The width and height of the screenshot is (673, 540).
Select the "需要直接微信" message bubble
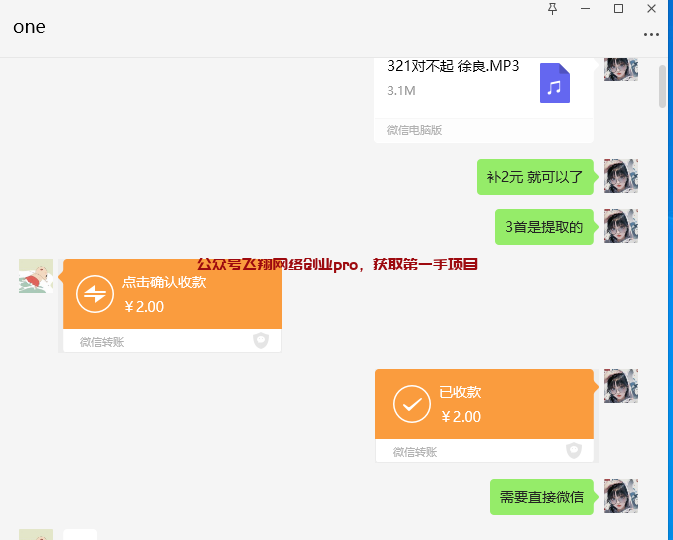pos(542,497)
